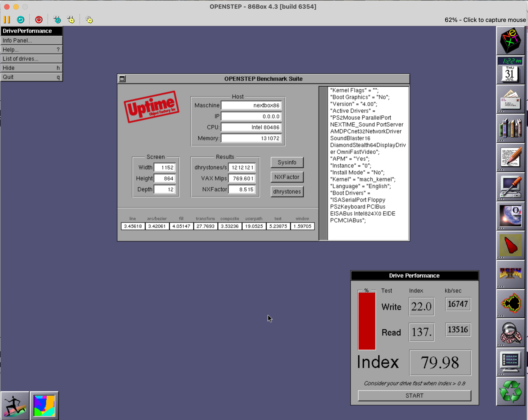The height and width of the screenshot is (420, 528).
Task: Open the Info Panel menu item
Action: point(31,40)
